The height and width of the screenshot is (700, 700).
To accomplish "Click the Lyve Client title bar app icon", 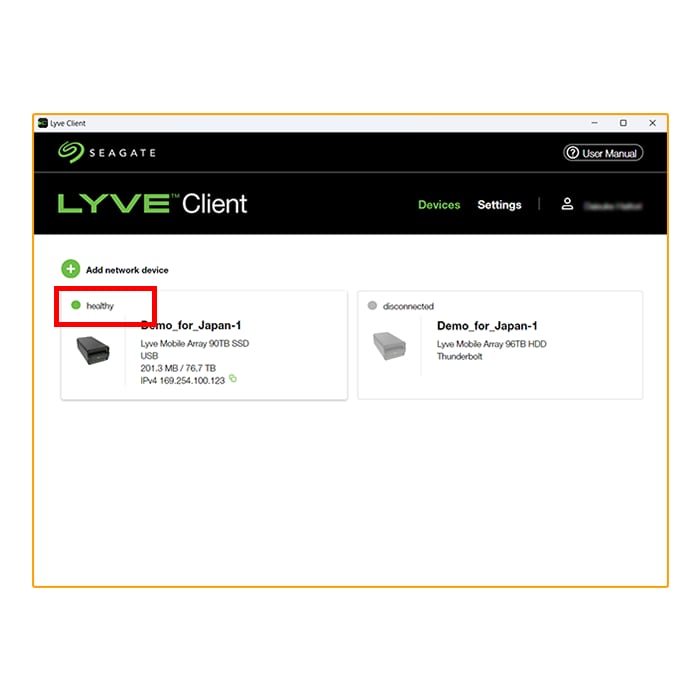I will 43,123.
